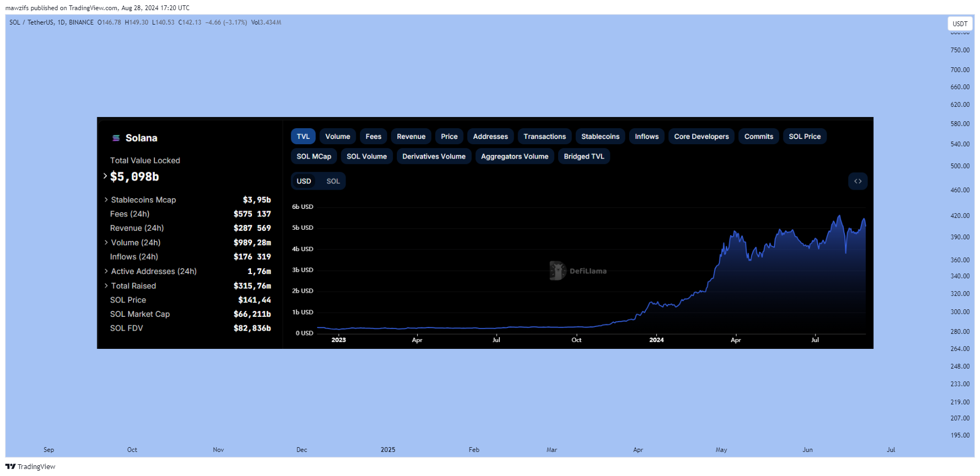This screenshot has height=476, width=980.
Task: Select the TVL chart tab
Action: click(303, 136)
